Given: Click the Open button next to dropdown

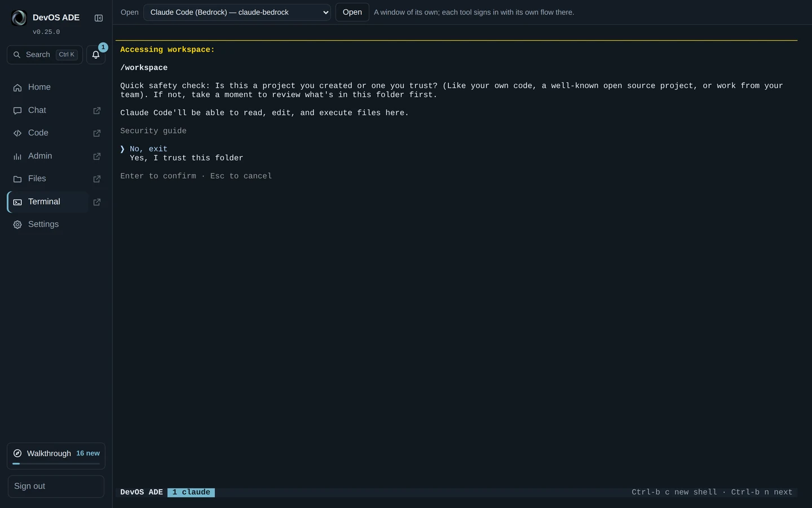Looking at the screenshot, I should click(x=352, y=12).
